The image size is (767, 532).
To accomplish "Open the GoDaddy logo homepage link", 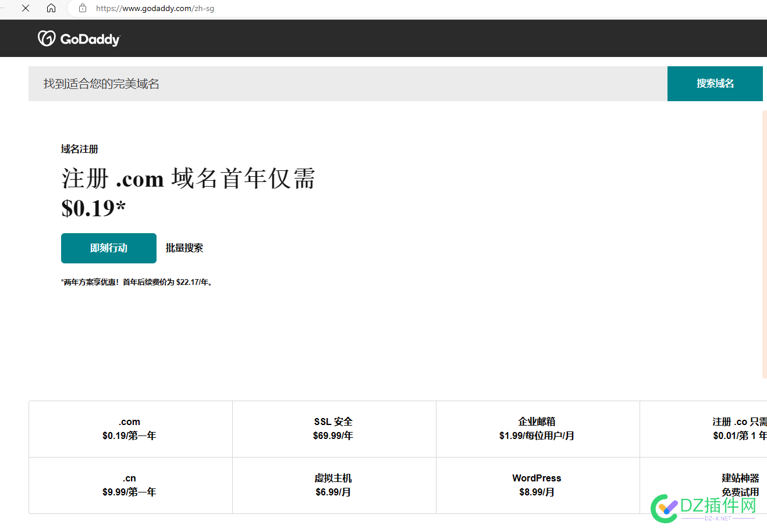I will tap(79, 38).
